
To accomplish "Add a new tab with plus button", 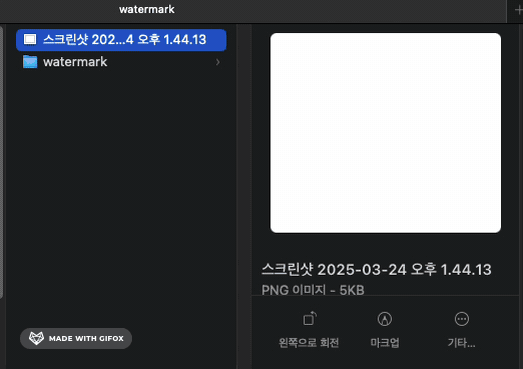I will click(518, 10).
